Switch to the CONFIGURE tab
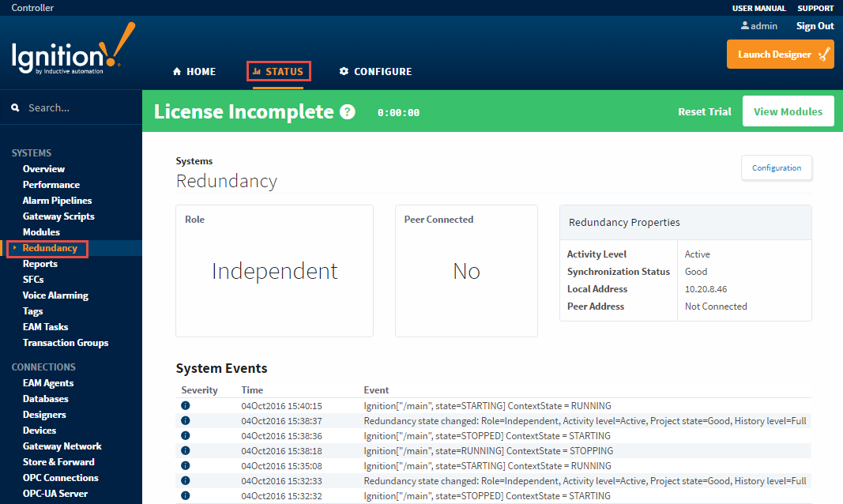 coord(375,72)
